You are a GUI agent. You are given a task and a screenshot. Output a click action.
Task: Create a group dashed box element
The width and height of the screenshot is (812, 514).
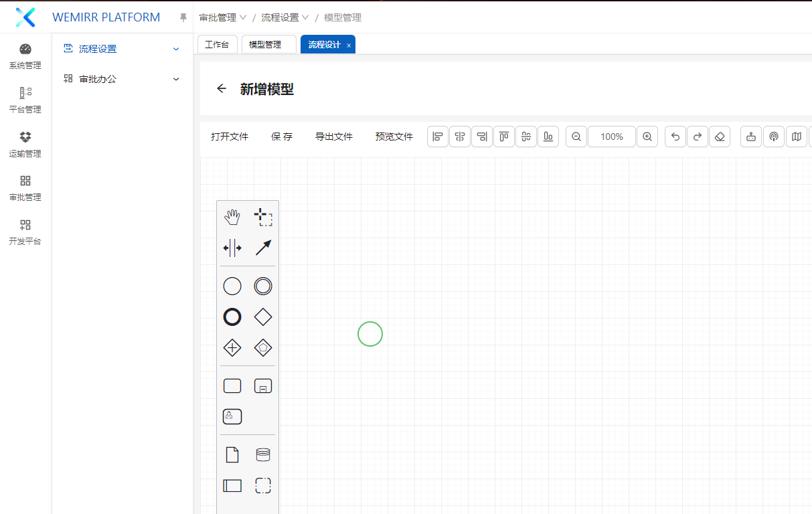[x=263, y=486]
